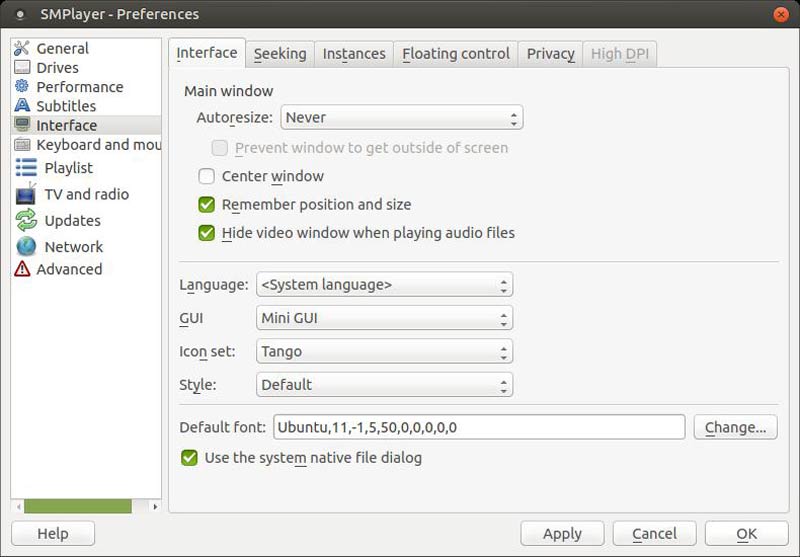The image size is (800, 557).
Task: Click the Performance gear icon
Action: click(x=22, y=86)
